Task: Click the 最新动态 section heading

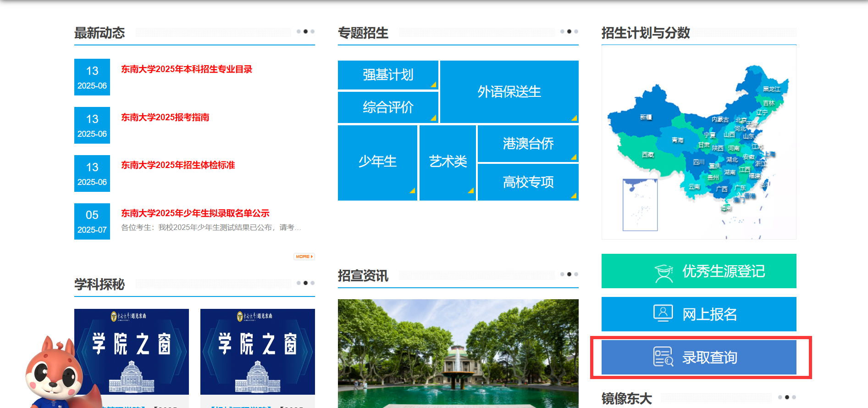Action: tap(100, 33)
